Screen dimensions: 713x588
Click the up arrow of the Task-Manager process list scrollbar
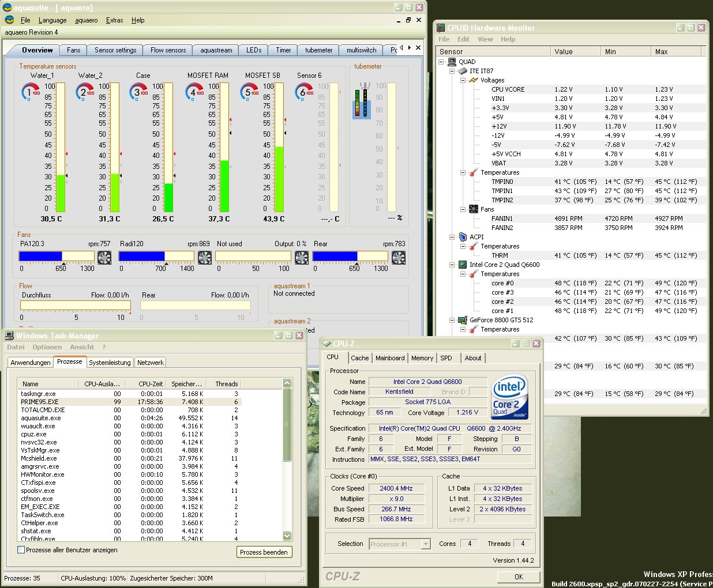click(287, 383)
